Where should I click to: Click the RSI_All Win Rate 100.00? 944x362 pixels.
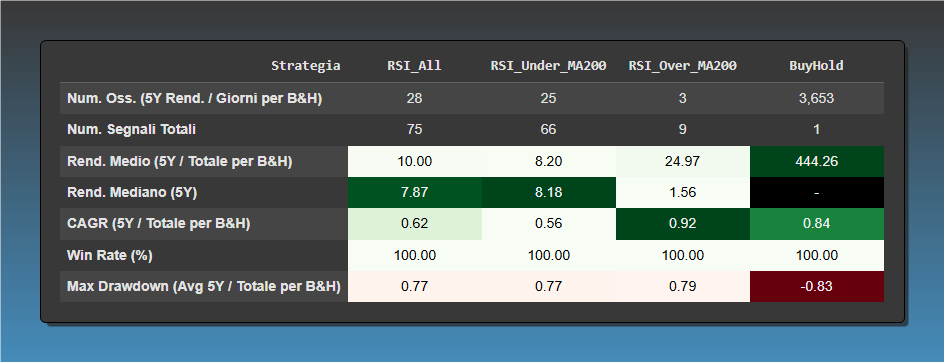415,255
